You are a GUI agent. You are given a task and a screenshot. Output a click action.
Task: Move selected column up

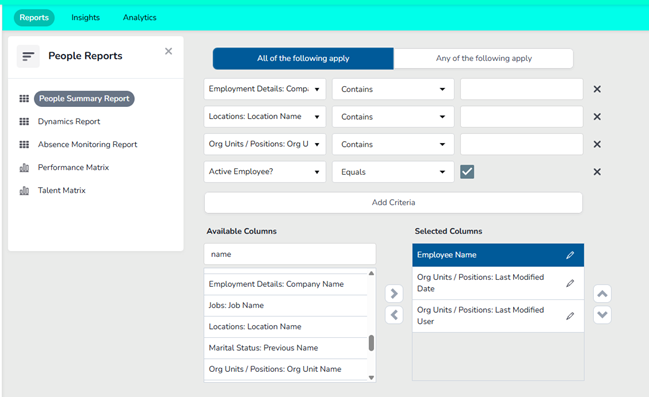[x=602, y=294]
